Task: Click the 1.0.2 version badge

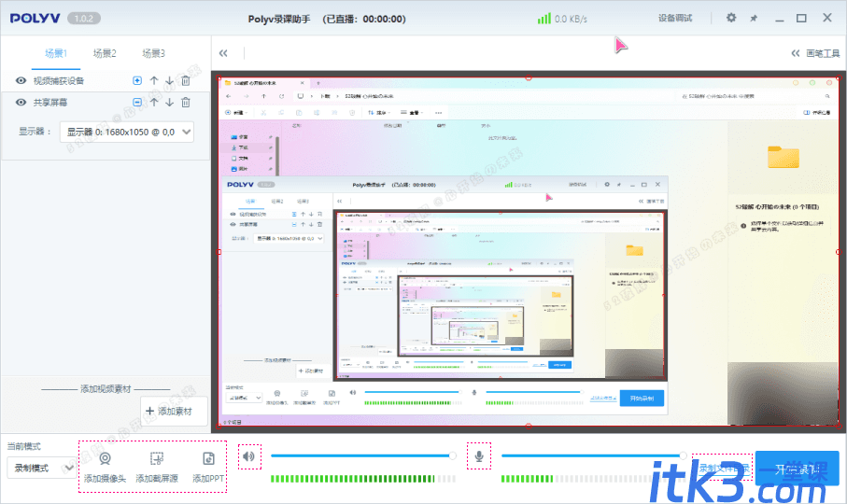Action: click(84, 19)
